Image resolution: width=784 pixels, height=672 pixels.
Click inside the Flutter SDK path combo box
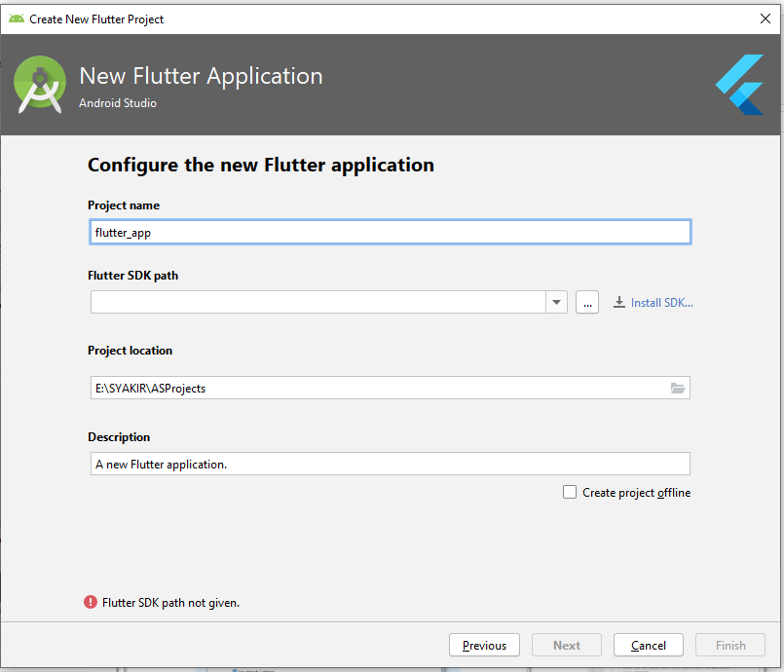click(x=317, y=302)
